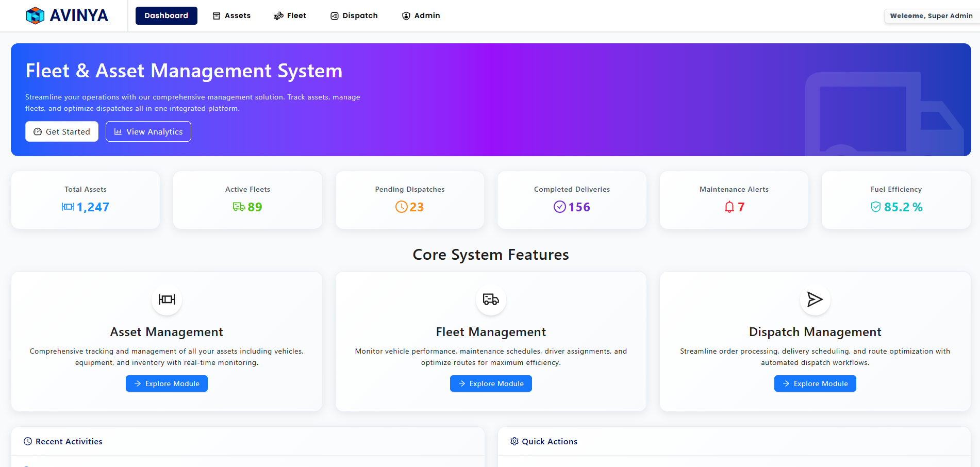Click the gear icon beside Quick Actions
Viewport: 980px width, 467px height.
pos(514,441)
